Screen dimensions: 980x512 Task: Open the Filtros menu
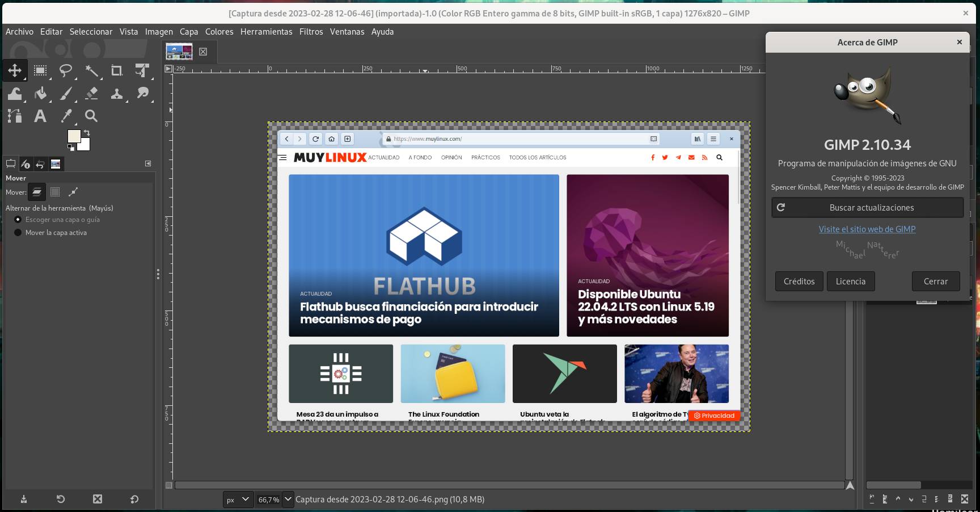(311, 32)
